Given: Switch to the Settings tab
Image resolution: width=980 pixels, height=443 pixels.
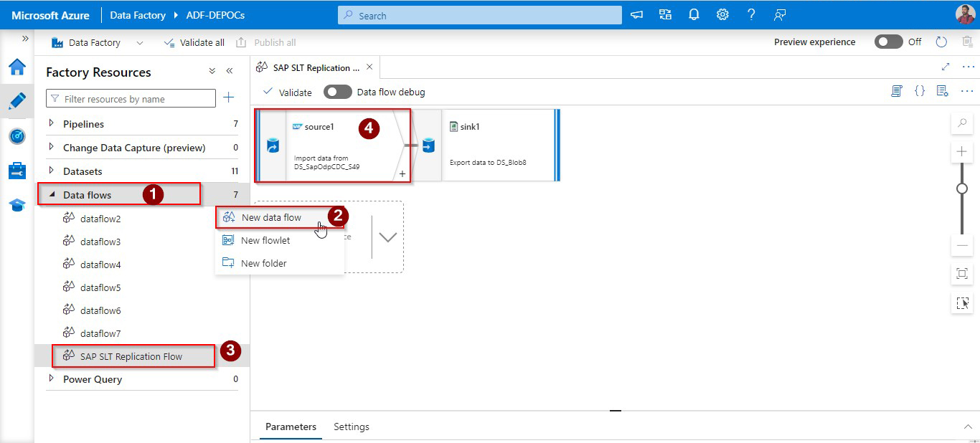Looking at the screenshot, I should pyautogui.click(x=351, y=427).
